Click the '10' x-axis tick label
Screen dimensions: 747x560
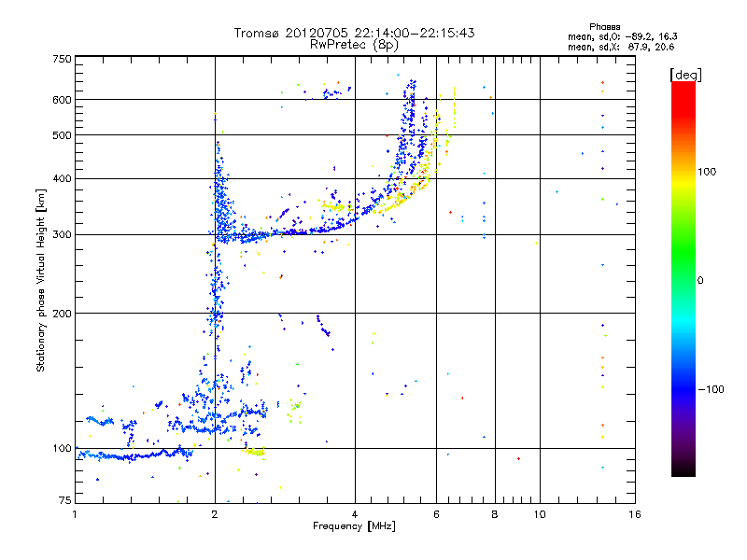(540, 514)
